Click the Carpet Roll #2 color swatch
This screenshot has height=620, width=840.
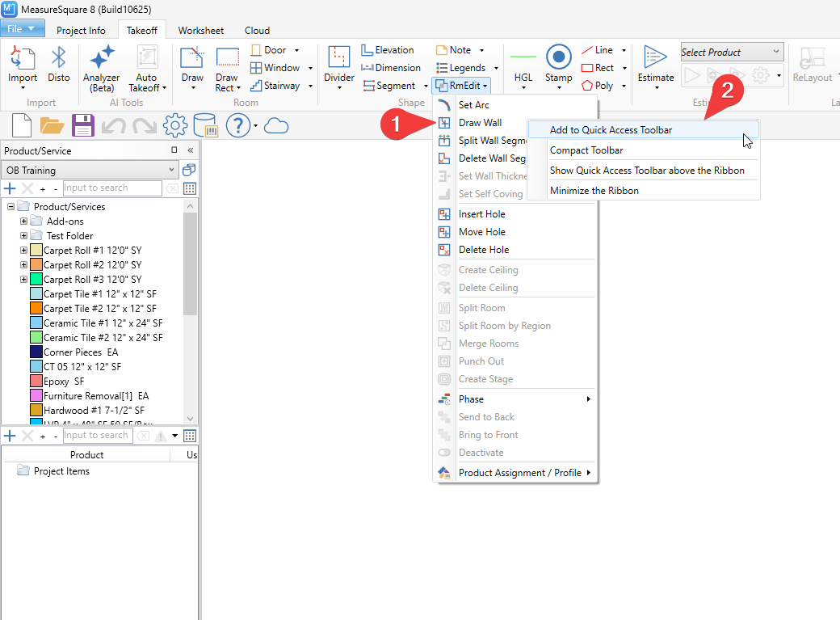[x=36, y=264]
